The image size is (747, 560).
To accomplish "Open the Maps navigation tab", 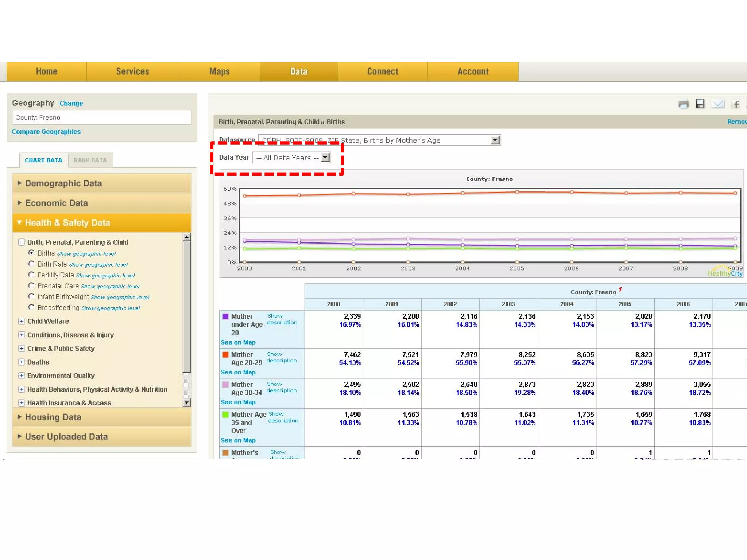I will (x=219, y=71).
